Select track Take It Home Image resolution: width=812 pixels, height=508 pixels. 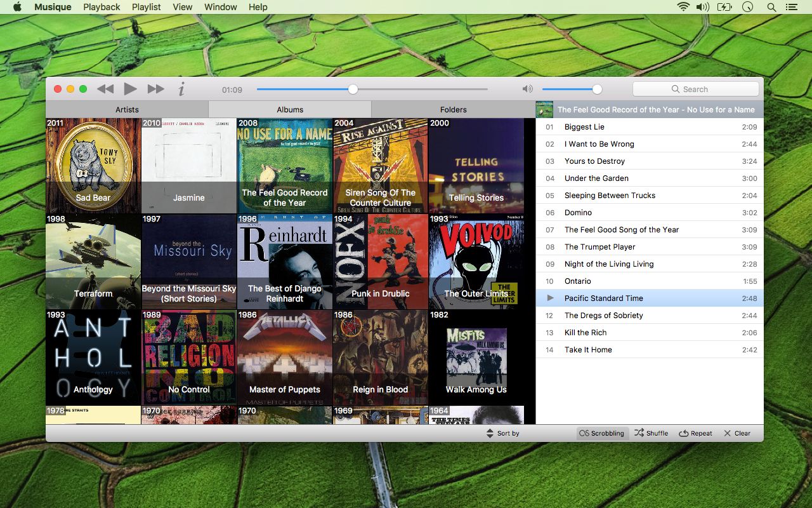[x=650, y=349]
